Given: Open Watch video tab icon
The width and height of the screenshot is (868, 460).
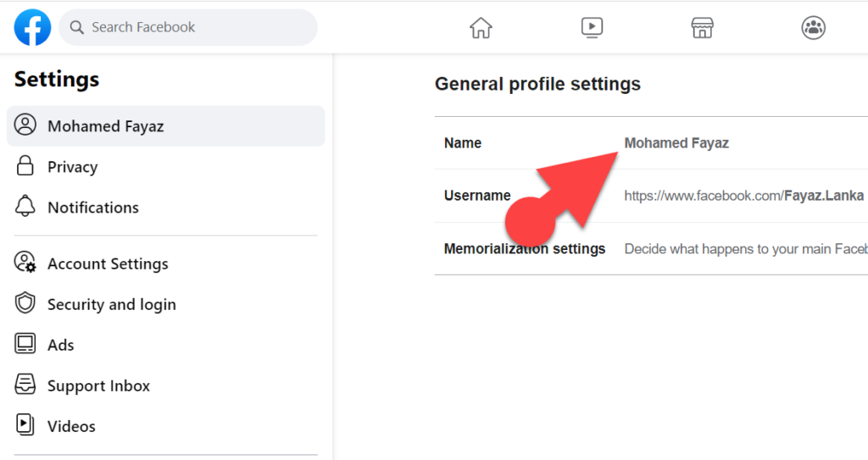Looking at the screenshot, I should 592,27.
